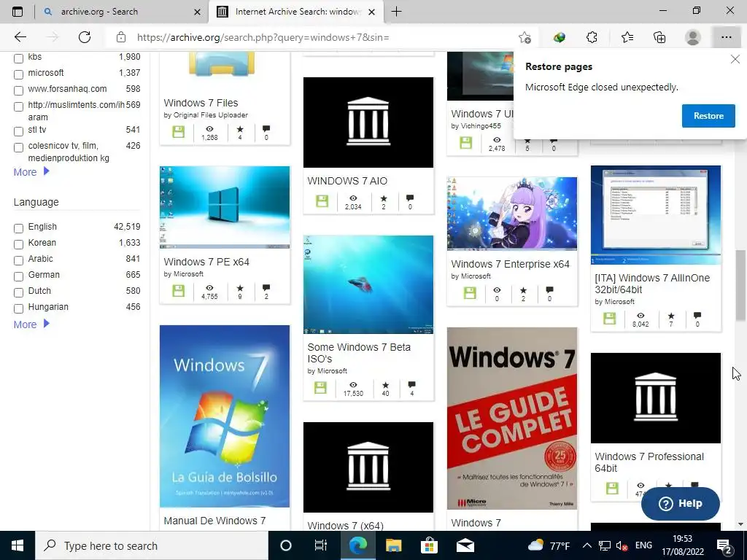Click the globe extension icon in toolbar
This screenshot has height=560, width=747.
[x=560, y=37]
